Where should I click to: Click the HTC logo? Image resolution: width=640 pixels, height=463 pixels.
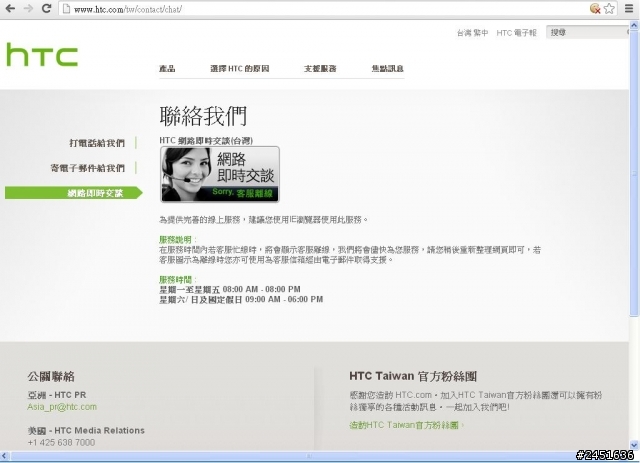tap(42, 55)
